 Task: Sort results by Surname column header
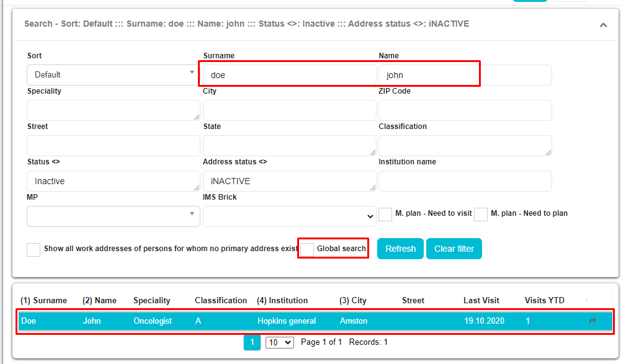coord(44,301)
